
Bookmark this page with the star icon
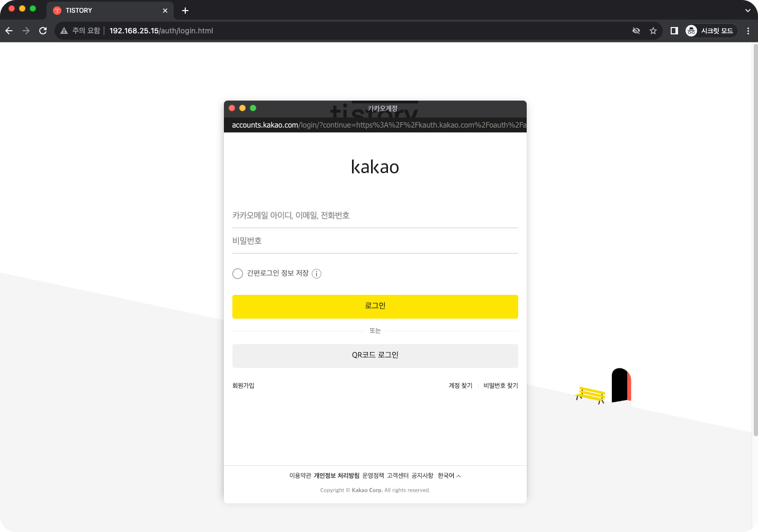tap(653, 31)
